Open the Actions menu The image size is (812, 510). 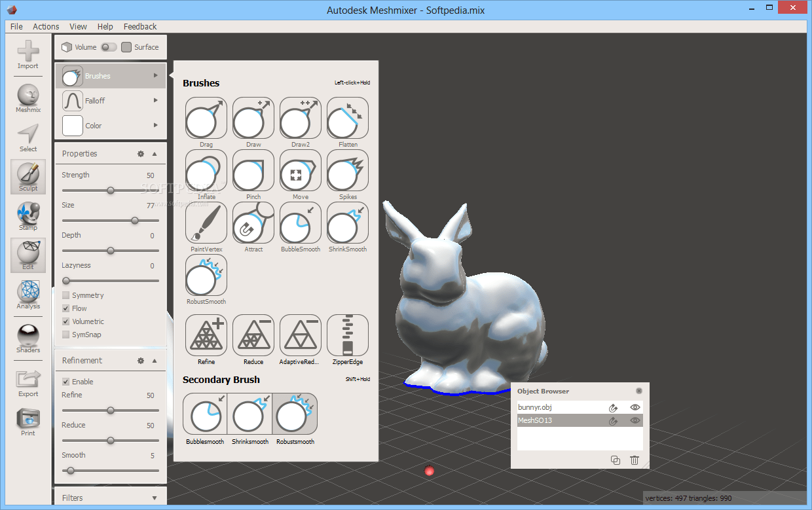[46, 27]
